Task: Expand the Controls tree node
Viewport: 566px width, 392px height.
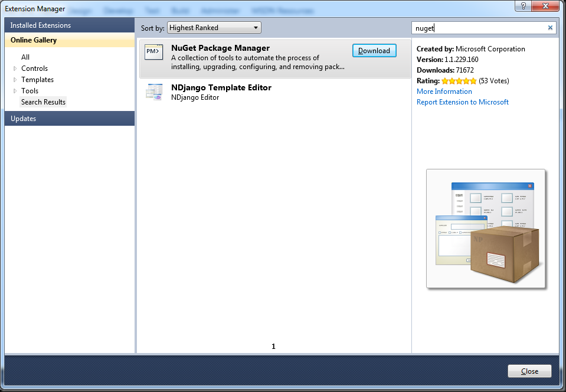Action: click(x=15, y=68)
